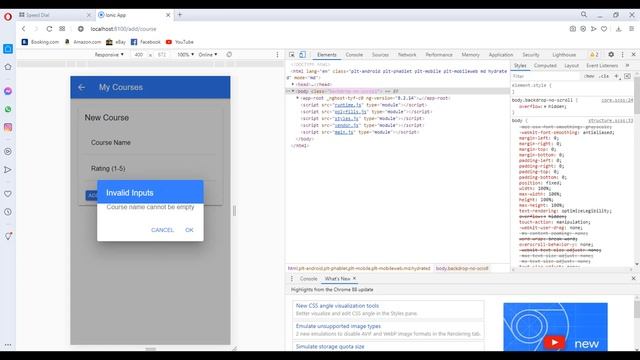Show more Styles pane tabs chevron
Viewport: 640px width, 360px height.
tap(628, 65)
